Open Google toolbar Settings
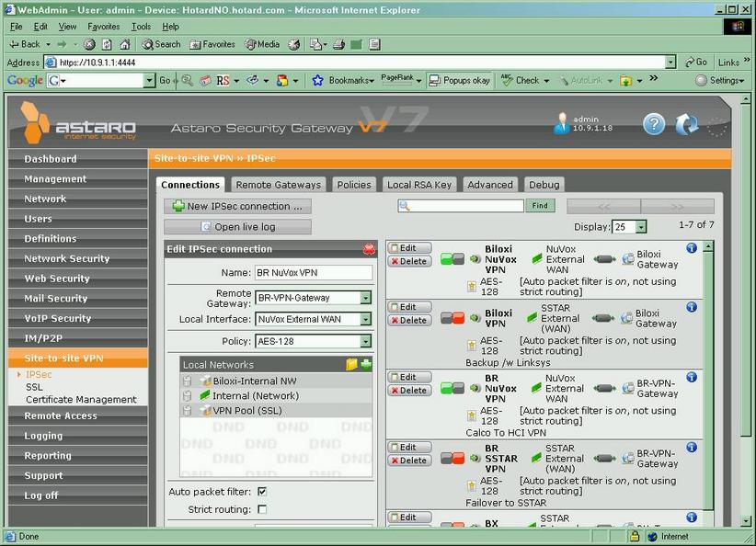The image size is (756, 546). pyautogui.click(x=720, y=81)
